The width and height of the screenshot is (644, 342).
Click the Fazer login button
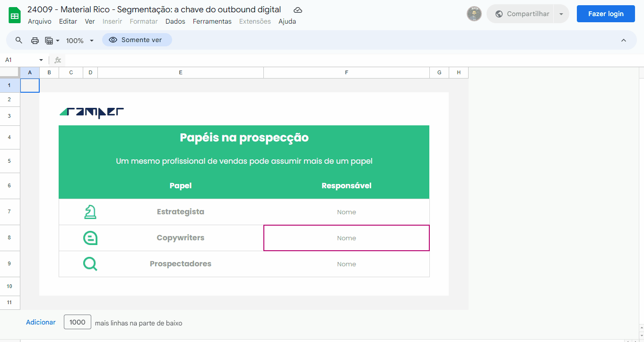[x=605, y=14]
